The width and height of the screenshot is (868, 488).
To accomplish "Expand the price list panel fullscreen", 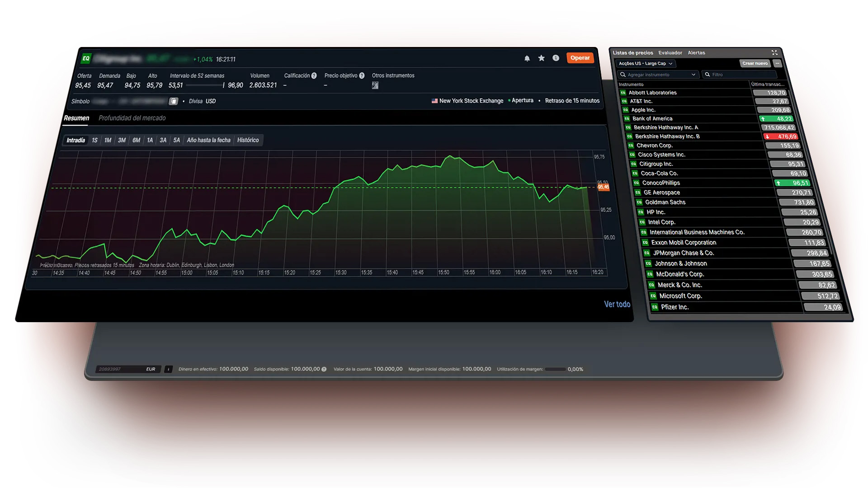I will [774, 53].
